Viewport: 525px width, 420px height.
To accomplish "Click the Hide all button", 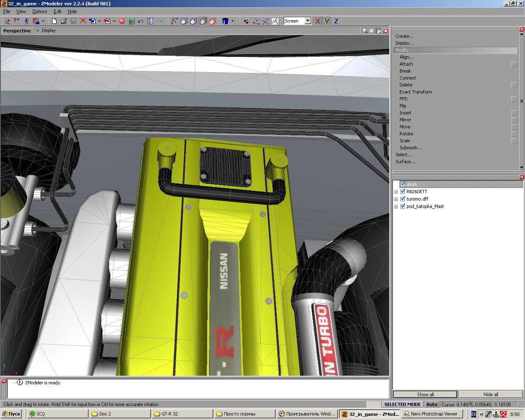I will (491, 394).
